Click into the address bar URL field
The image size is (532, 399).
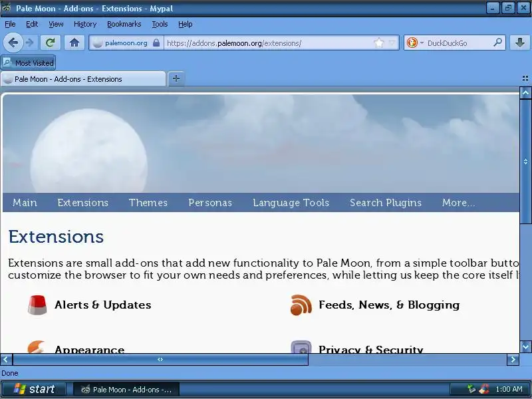point(268,43)
